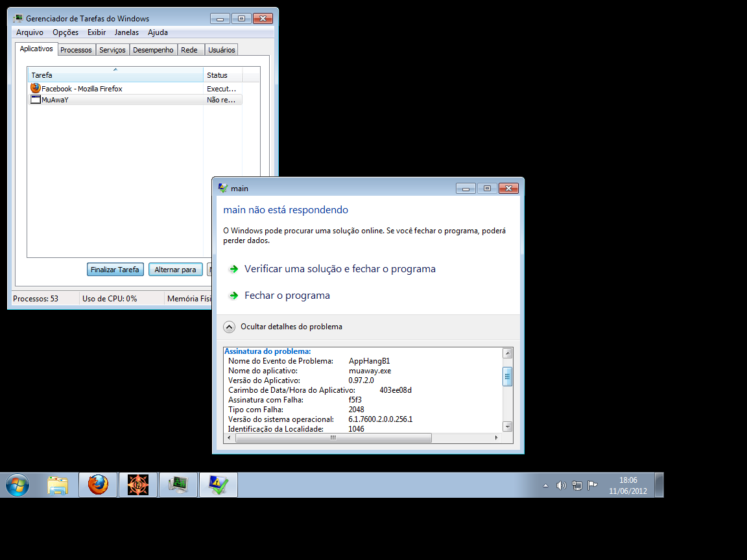
Task: Switch to the Processos tab
Action: [76, 50]
